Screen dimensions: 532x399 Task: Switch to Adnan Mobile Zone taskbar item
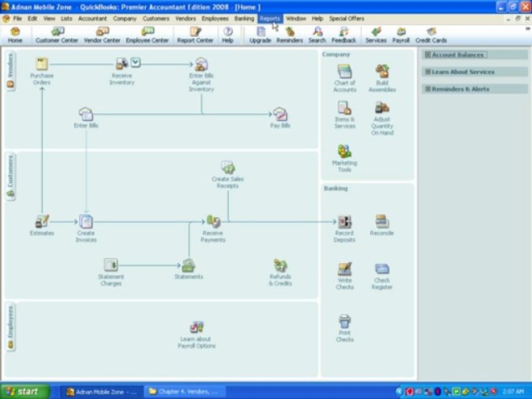[101, 392]
